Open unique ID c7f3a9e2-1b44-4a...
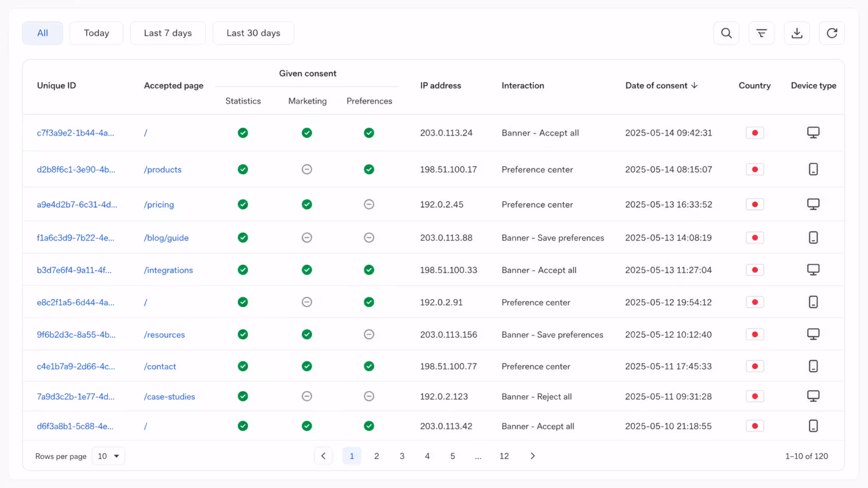This screenshot has height=488, width=868. [75, 133]
